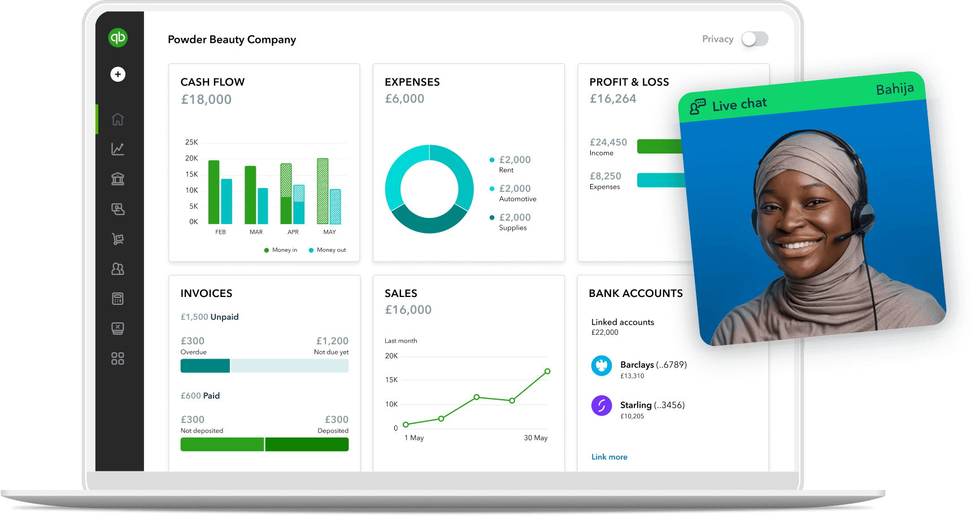
Task: Click the £1,500 Unpaid label
Action: [210, 317]
